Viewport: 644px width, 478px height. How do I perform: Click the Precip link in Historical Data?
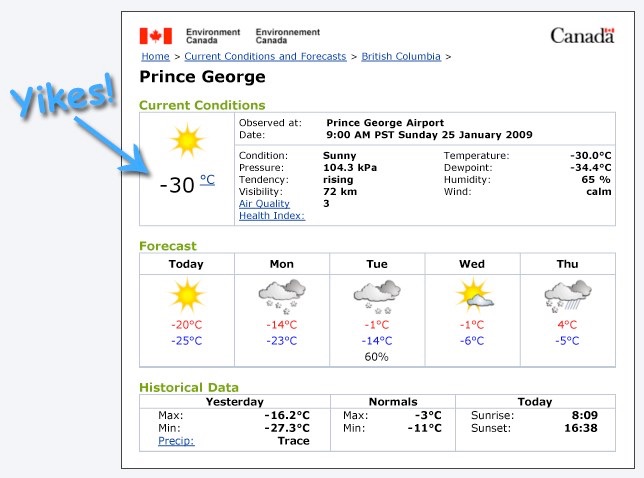176,441
